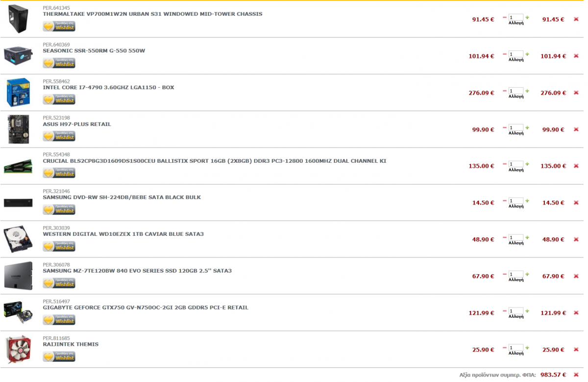This screenshot has height=382, width=588.
Task: Open the Seasonic SSR-550RM G-550 product title
Action: pos(94,51)
